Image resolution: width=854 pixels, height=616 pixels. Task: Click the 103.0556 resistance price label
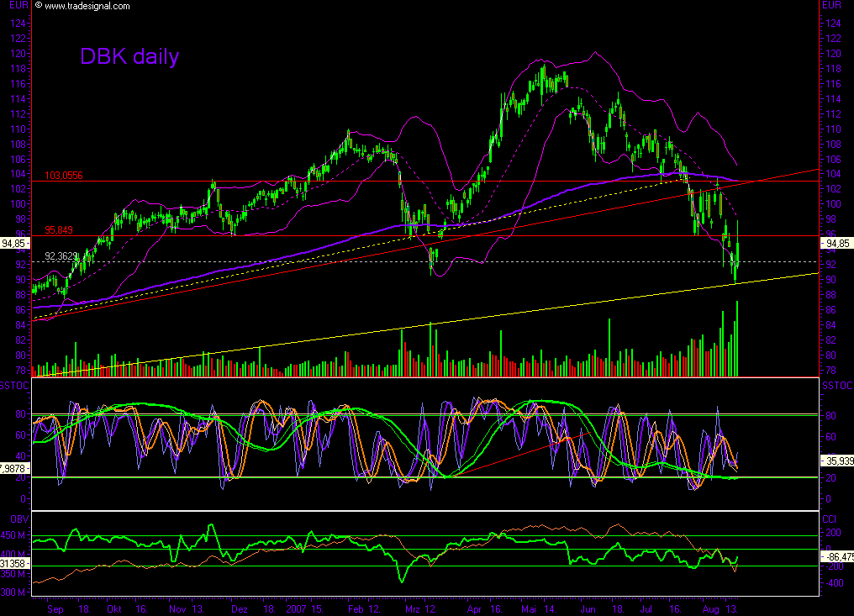click(x=66, y=176)
